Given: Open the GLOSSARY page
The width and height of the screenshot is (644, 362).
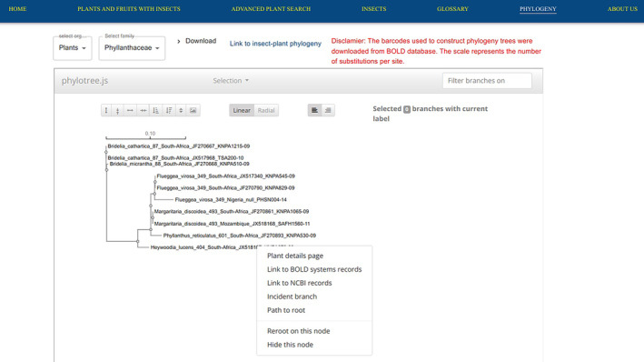Looking at the screenshot, I should click(452, 8).
